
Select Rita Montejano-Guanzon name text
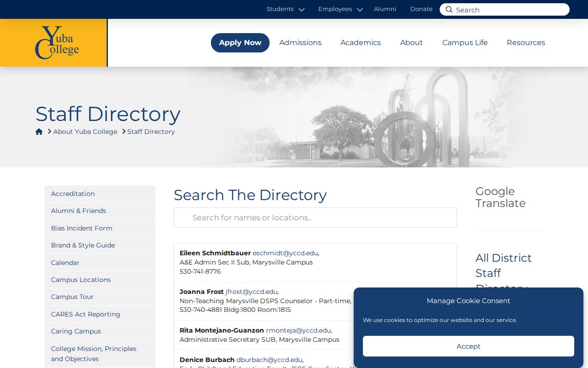[x=222, y=330]
